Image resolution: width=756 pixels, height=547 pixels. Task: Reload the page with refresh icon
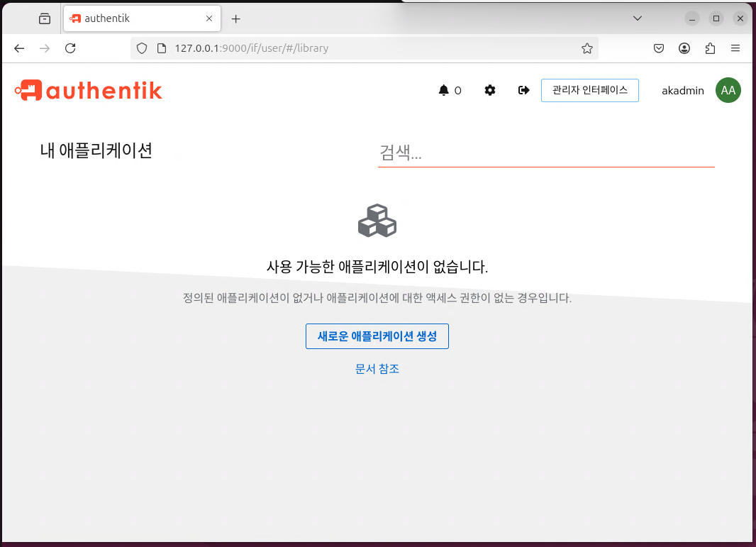point(70,48)
